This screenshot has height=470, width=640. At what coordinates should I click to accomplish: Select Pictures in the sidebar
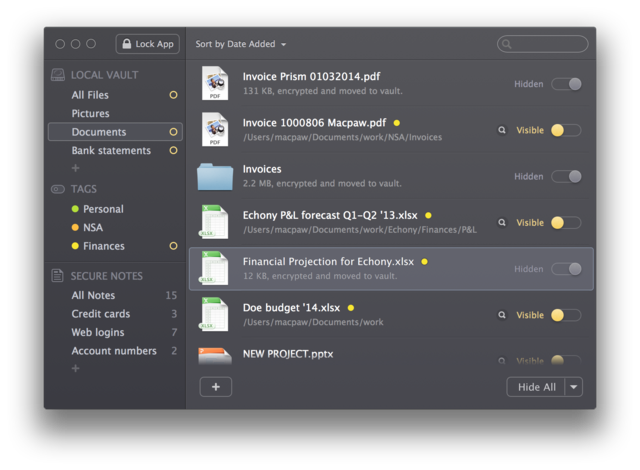click(x=91, y=113)
